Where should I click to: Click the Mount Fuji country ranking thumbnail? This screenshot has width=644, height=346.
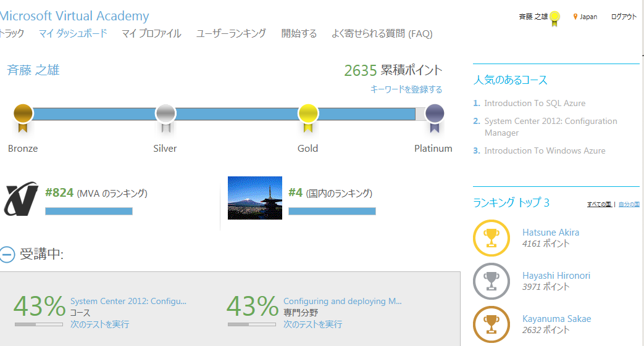[x=254, y=197]
